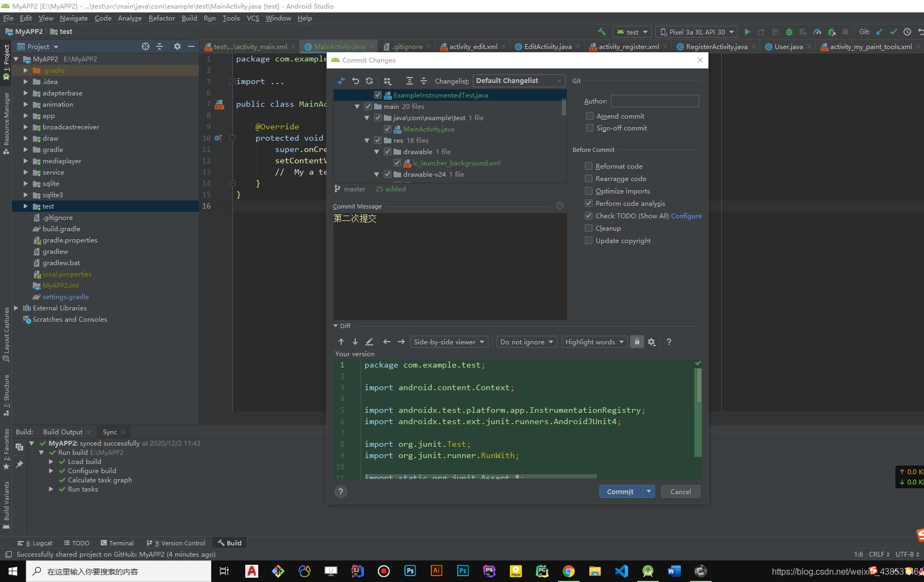Viewport: 924px width, 582px height.
Task: Enable the Optimize imports checkbox
Action: 589,191
